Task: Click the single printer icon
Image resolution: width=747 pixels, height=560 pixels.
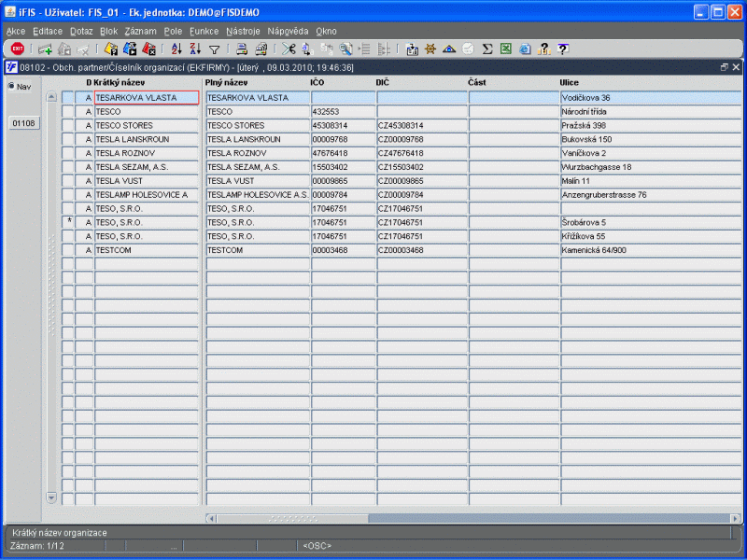Action: tap(242, 49)
